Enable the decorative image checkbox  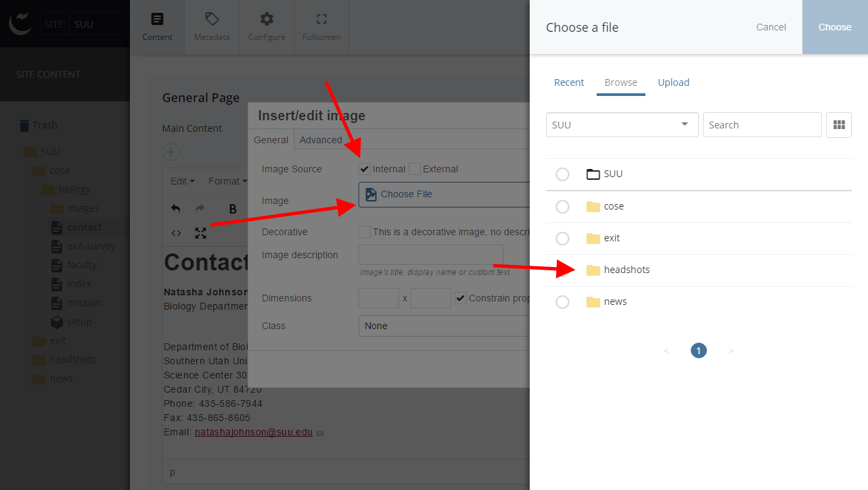click(365, 232)
